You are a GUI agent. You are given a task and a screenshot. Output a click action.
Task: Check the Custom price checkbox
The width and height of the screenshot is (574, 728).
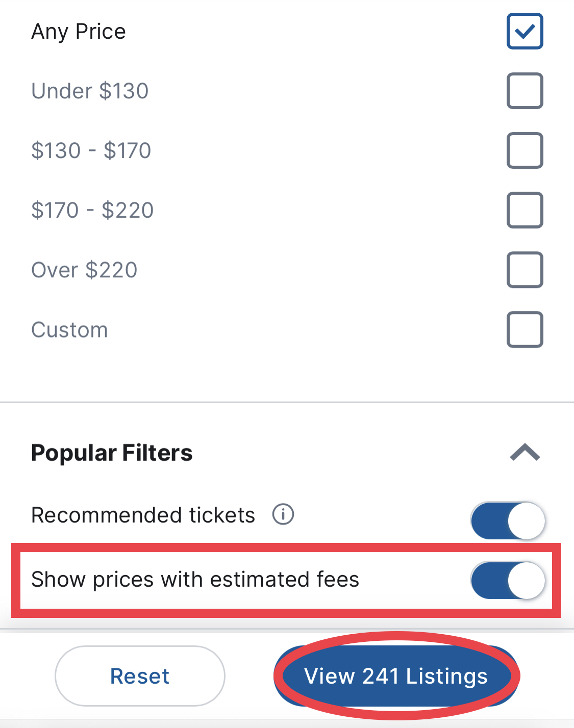click(525, 329)
